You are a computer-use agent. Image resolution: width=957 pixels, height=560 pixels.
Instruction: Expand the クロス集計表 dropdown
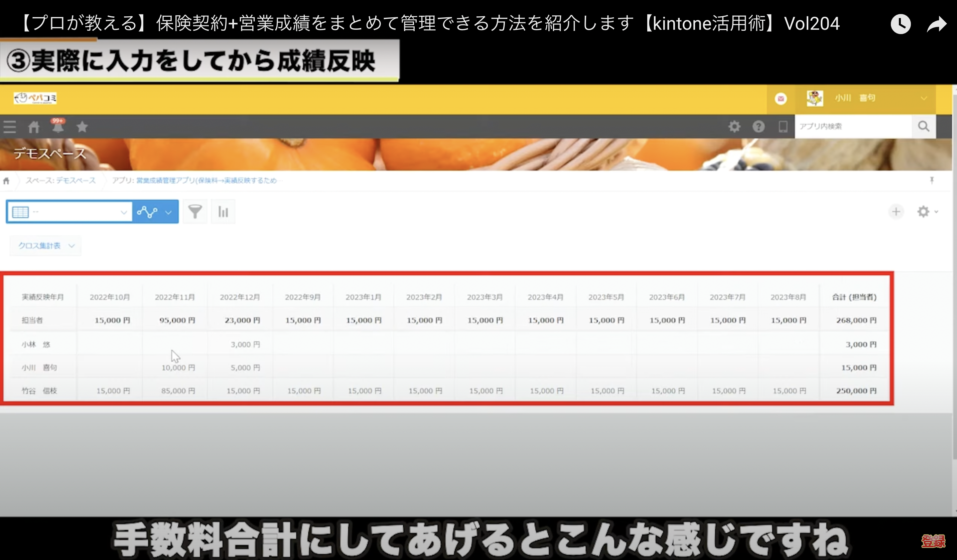(x=45, y=246)
